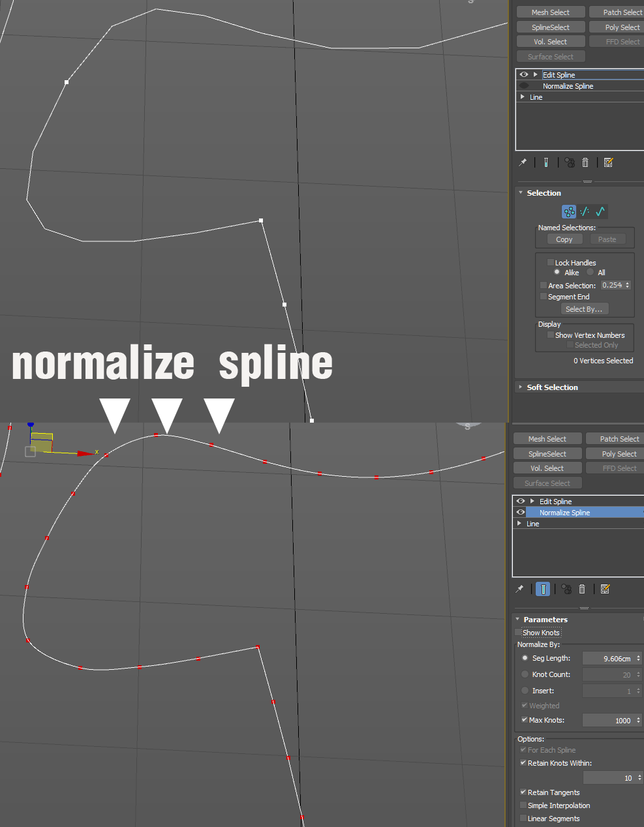Enable Show Vertex Numbers checkbox
644x827 pixels.
point(551,335)
